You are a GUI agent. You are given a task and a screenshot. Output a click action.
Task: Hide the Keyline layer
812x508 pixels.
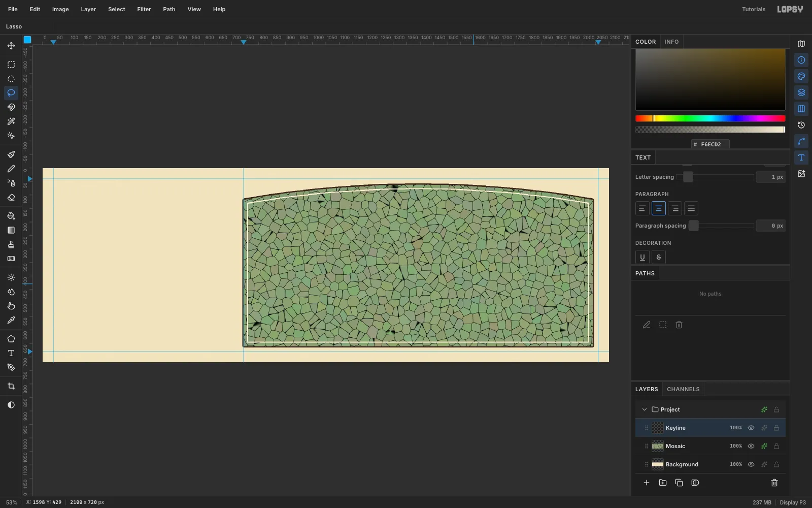pos(751,428)
